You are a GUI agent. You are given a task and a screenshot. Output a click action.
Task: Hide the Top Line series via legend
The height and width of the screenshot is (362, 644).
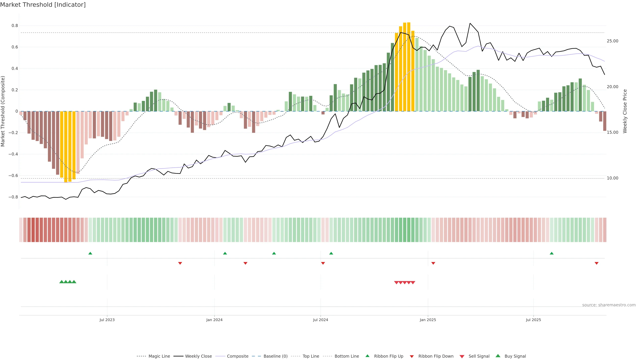(x=311, y=356)
